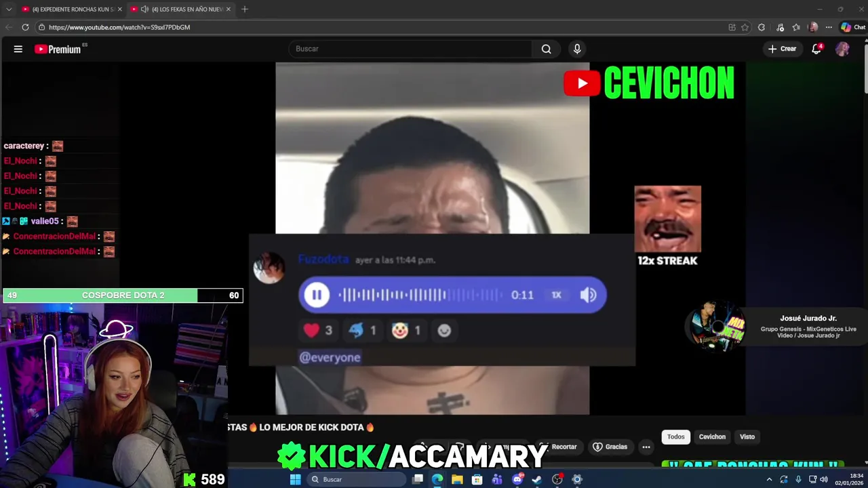Open Copilot Chat button
Screen dimensions: 868x488
tap(853, 27)
